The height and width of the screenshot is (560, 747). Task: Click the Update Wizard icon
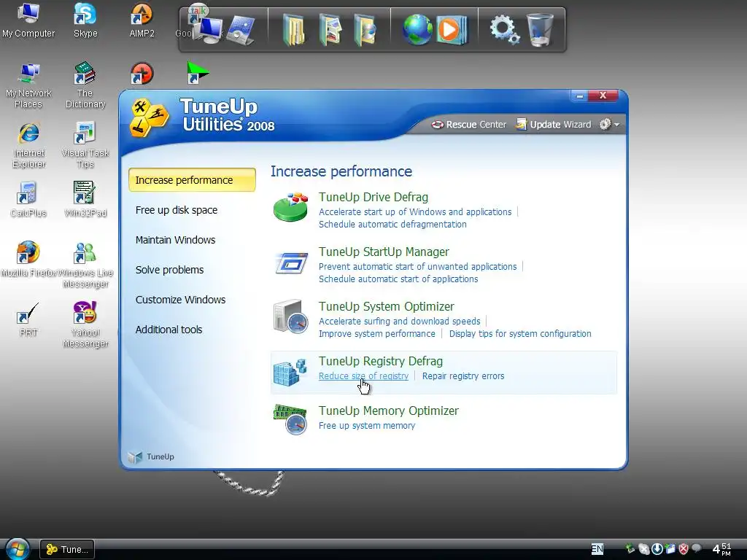pos(521,124)
